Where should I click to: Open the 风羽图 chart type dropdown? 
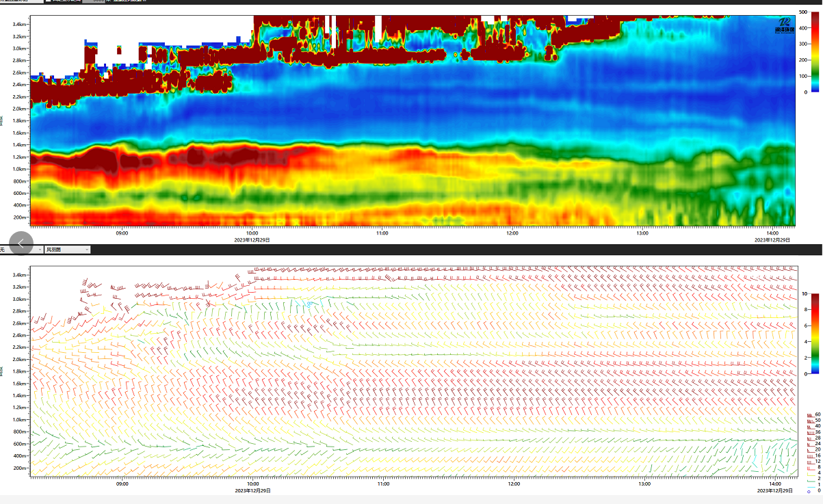point(67,250)
